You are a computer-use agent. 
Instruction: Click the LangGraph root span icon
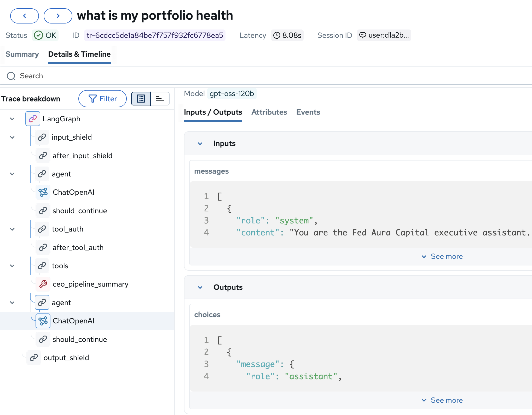coord(33,119)
